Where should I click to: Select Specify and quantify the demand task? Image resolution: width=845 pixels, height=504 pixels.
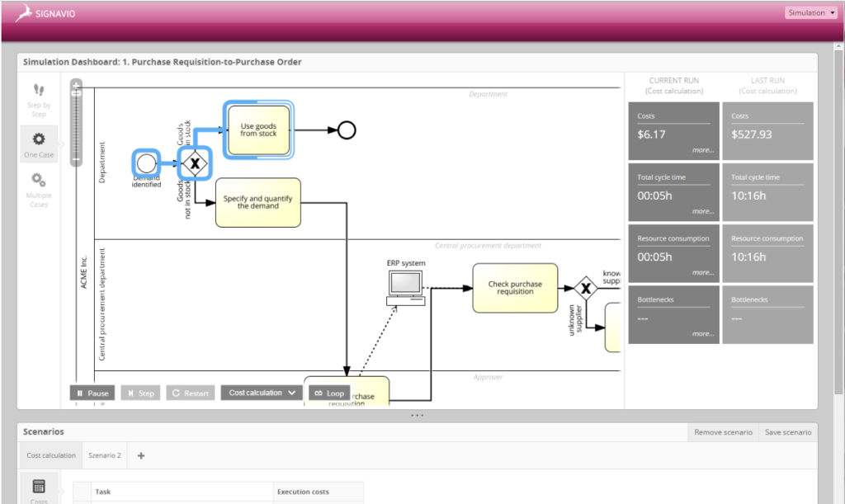pyautogui.click(x=258, y=202)
